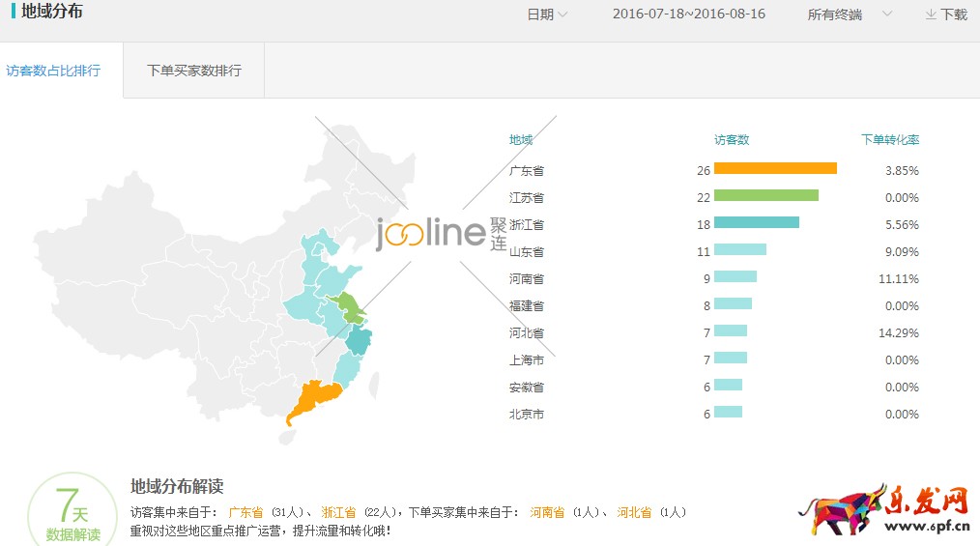Click the 山东省 row label
This screenshot has width=980, height=546.
click(527, 251)
